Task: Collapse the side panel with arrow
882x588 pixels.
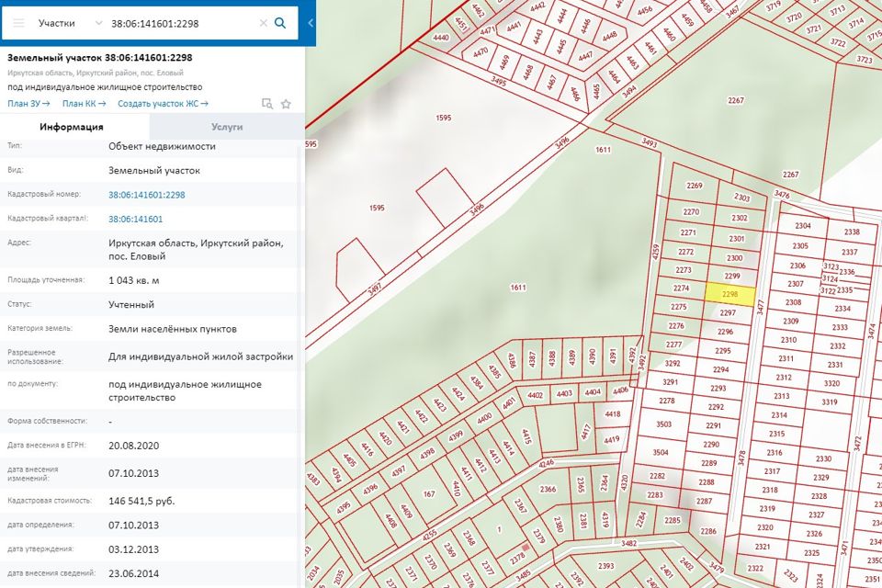Action: pyautogui.click(x=311, y=23)
